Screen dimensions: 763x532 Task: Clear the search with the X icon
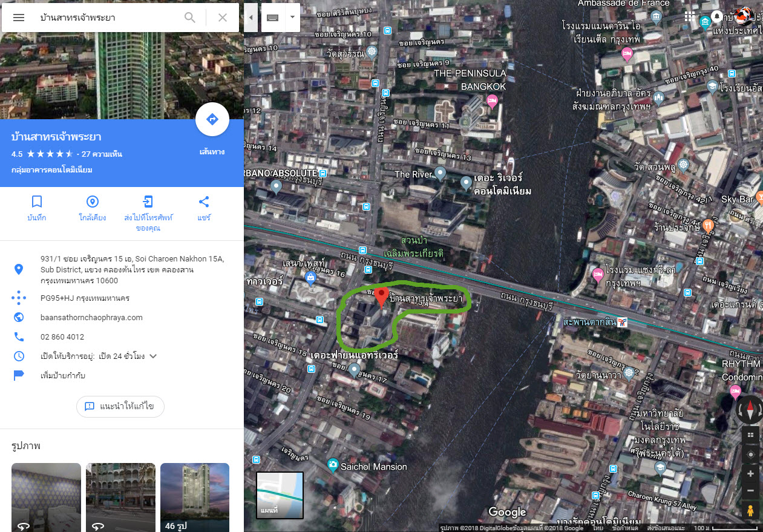point(223,18)
